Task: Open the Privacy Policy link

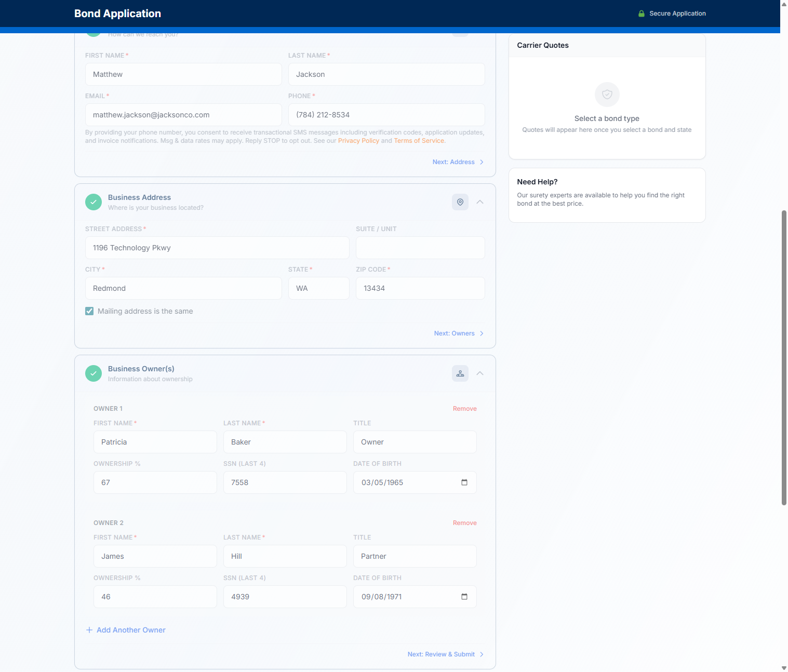Action: click(358, 141)
